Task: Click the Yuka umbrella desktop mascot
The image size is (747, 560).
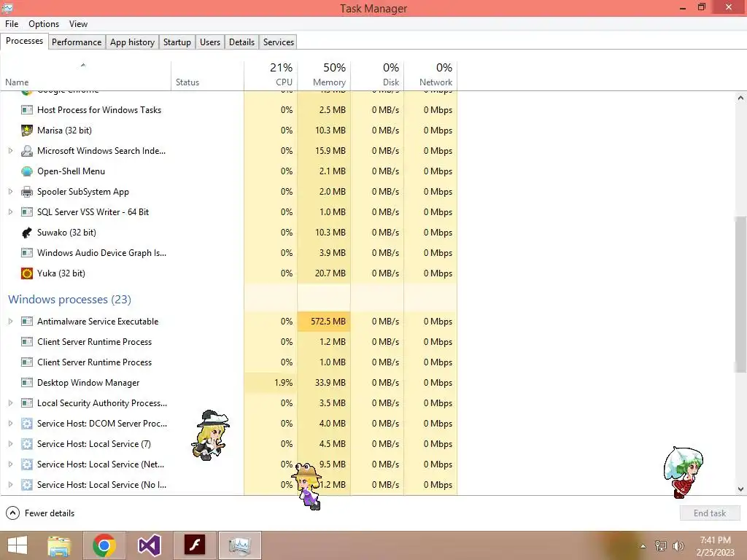Action: pos(683,472)
